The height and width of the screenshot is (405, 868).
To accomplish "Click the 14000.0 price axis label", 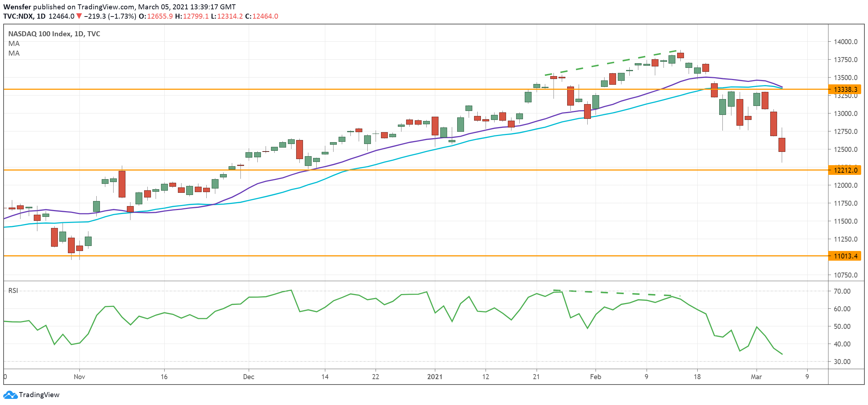I will [845, 42].
